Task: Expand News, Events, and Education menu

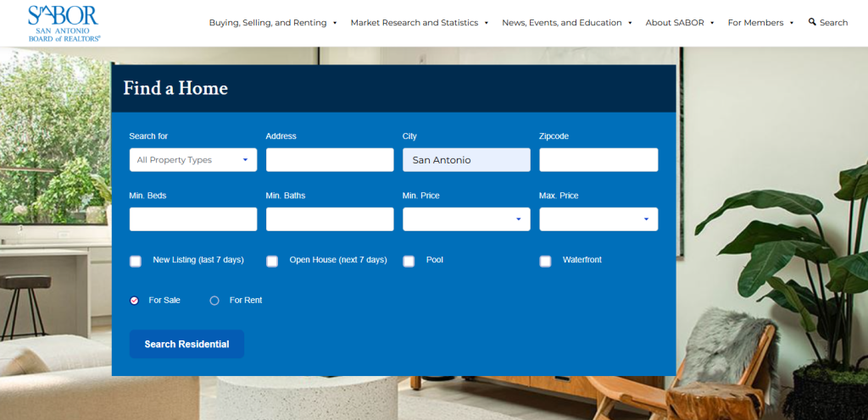Action: pos(566,23)
